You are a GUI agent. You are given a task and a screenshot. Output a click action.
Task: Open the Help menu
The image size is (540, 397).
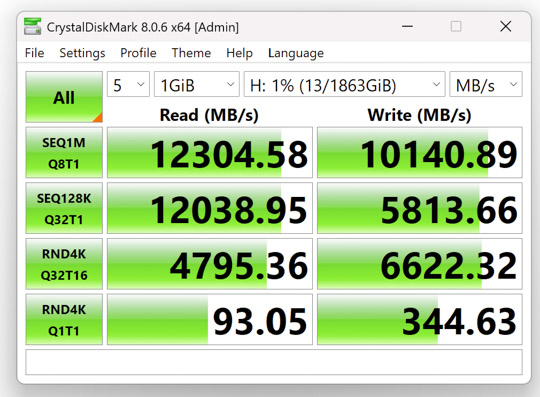239,53
